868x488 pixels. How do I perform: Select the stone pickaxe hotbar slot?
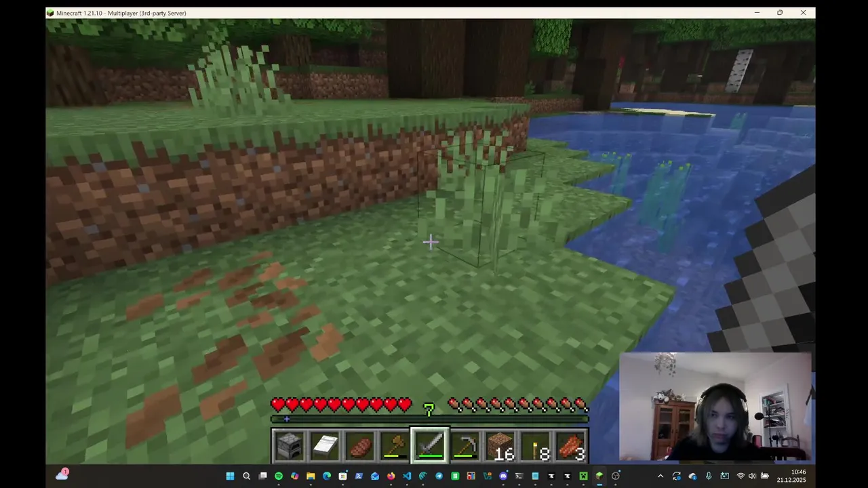465,445
